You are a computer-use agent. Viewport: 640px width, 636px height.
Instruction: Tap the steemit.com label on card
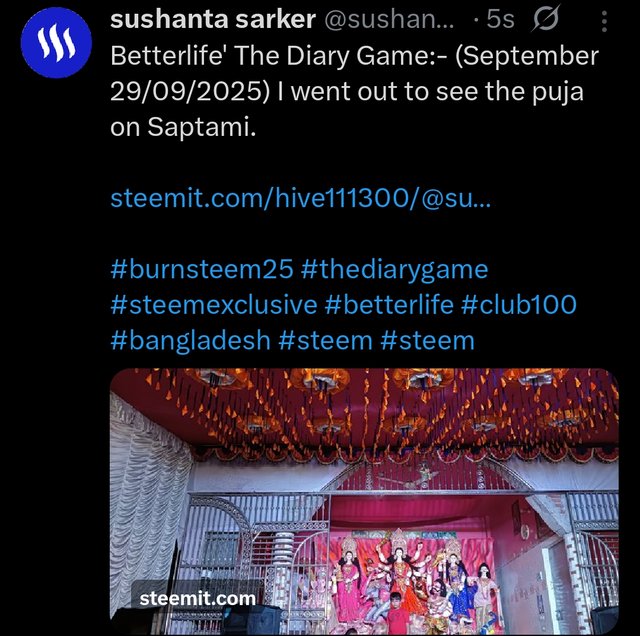(x=198, y=599)
